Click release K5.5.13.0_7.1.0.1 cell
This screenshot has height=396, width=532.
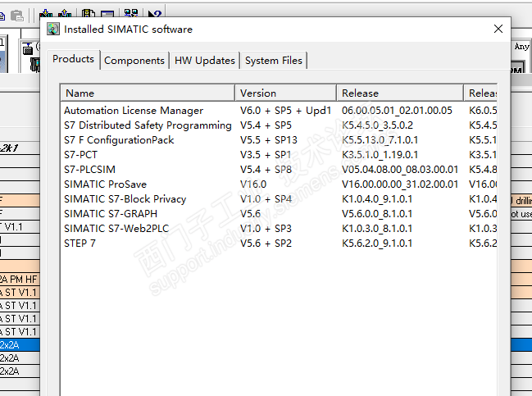tap(380, 140)
